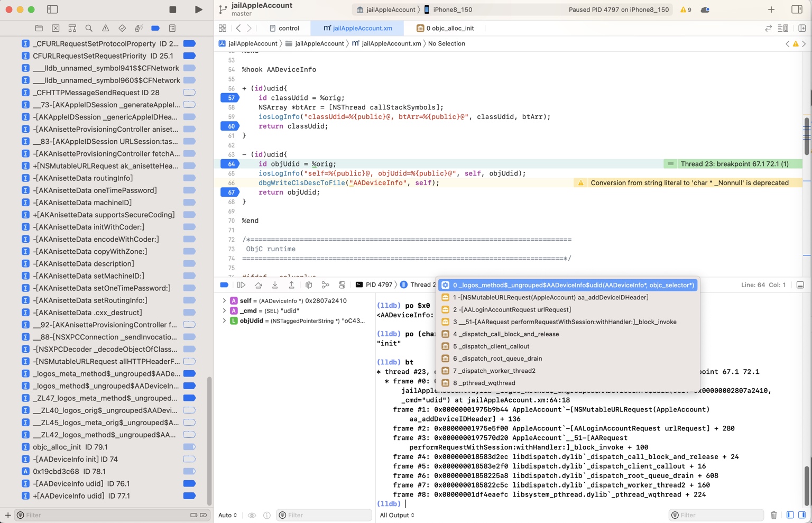Switch to the jailAppleAccount.xm tab

coord(358,28)
